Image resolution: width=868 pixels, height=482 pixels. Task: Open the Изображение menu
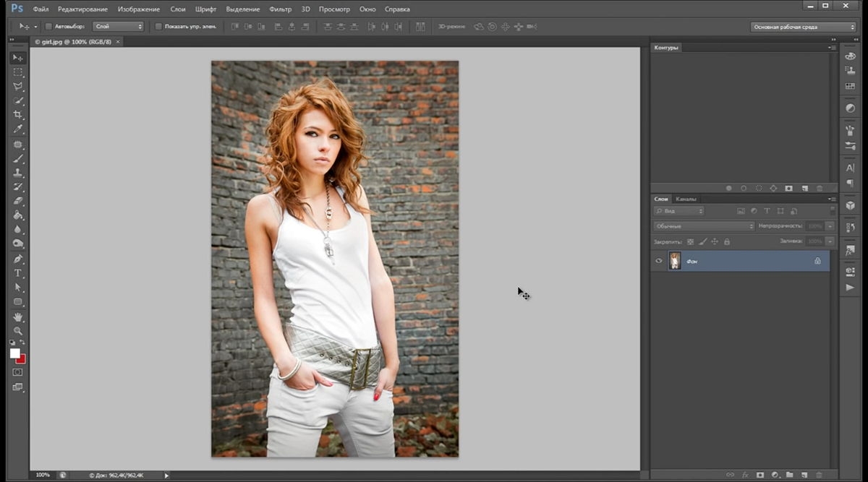139,9
